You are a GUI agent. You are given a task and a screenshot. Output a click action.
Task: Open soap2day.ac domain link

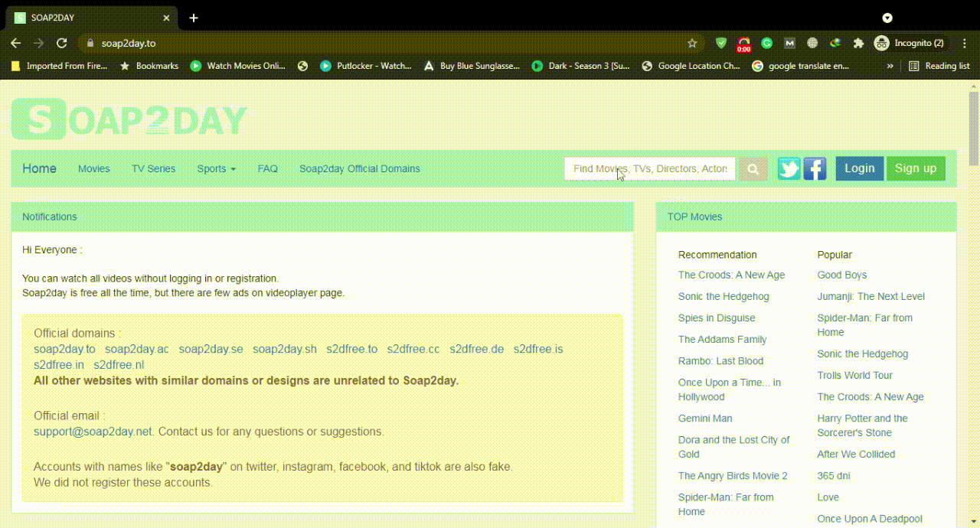pos(137,349)
